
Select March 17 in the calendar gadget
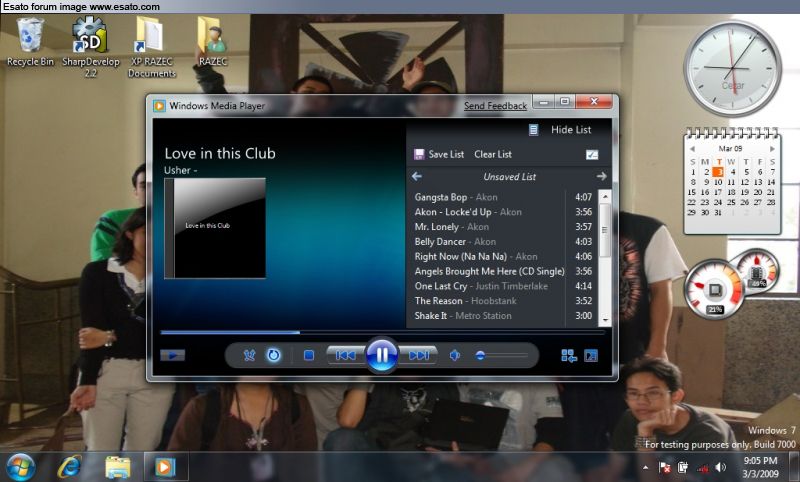point(718,192)
